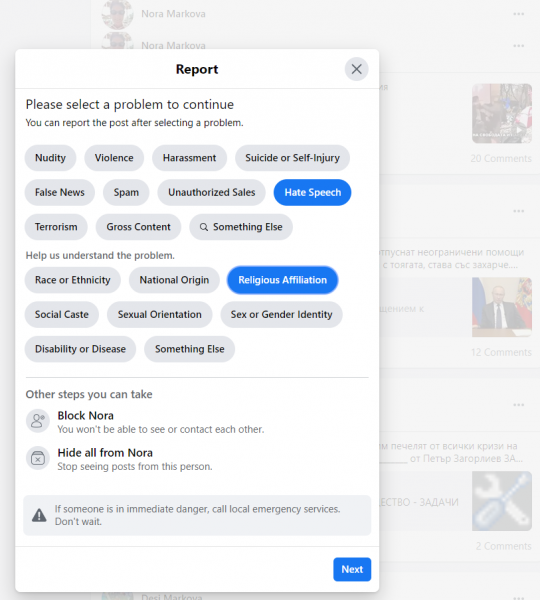The height and width of the screenshot is (600, 540).
Task: Close the Report dialog with the X icon
Action: pyautogui.click(x=356, y=69)
